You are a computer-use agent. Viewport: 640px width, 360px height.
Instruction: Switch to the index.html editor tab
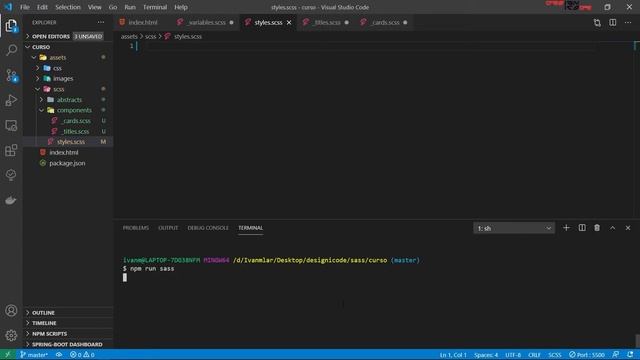[x=142, y=22]
